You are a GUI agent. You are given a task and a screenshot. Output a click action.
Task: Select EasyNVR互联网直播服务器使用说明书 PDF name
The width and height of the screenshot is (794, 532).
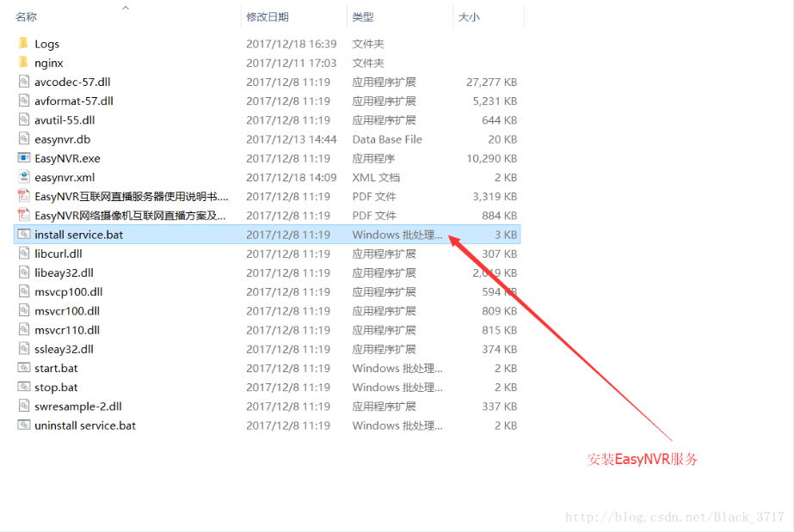[132, 196]
